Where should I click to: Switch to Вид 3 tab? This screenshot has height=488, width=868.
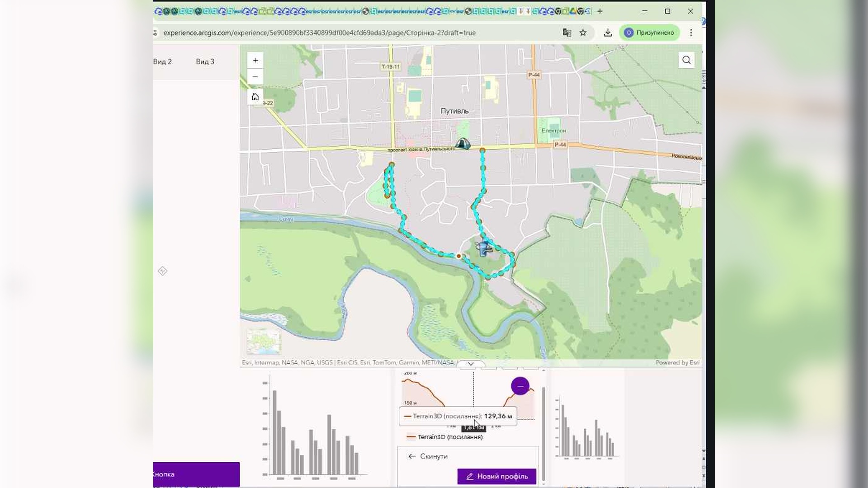205,61
